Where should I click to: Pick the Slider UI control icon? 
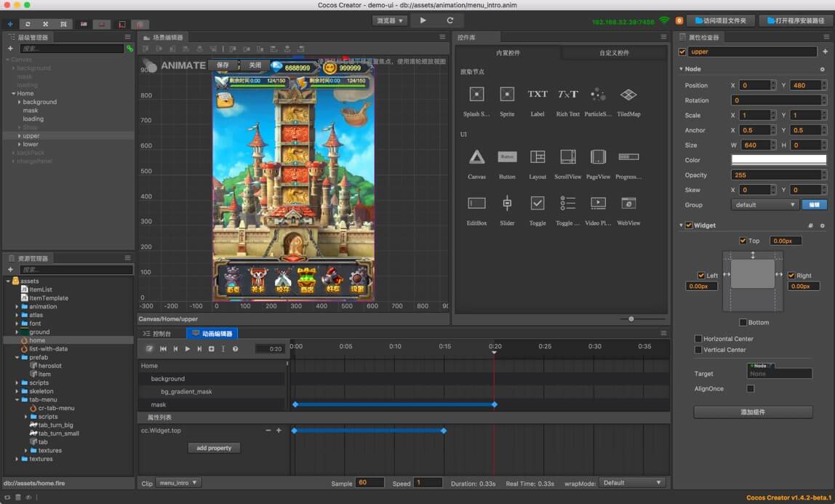pyautogui.click(x=507, y=204)
